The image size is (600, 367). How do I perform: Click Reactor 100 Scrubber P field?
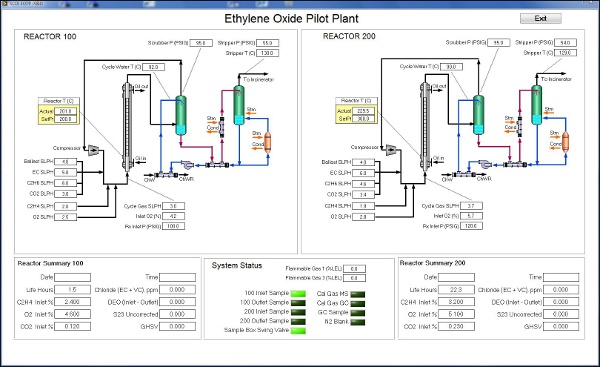pos(201,43)
